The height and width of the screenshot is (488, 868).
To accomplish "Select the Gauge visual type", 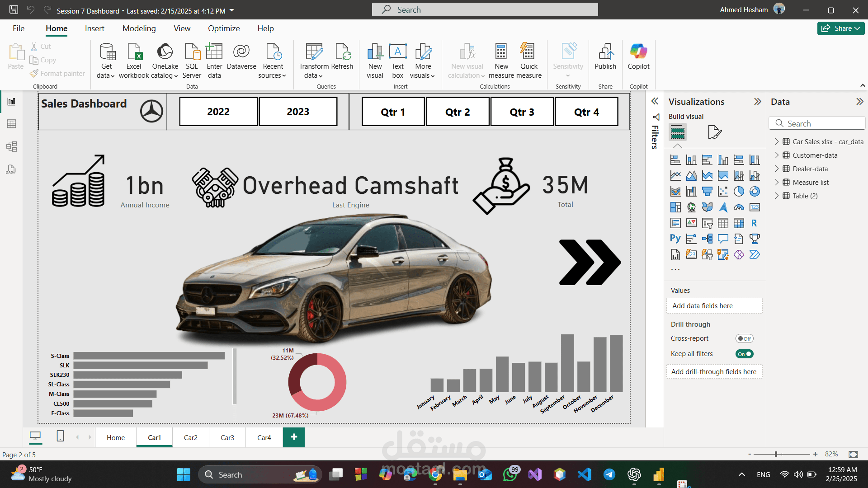I will point(739,207).
